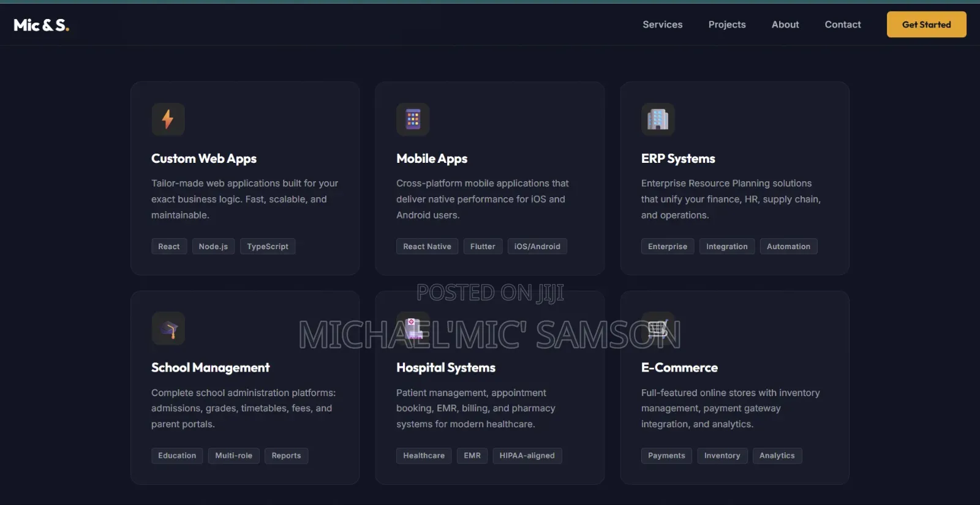Click the 'Complete school administration platforms' description
Image resolution: width=980 pixels, height=505 pixels.
pyautogui.click(x=244, y=408)
